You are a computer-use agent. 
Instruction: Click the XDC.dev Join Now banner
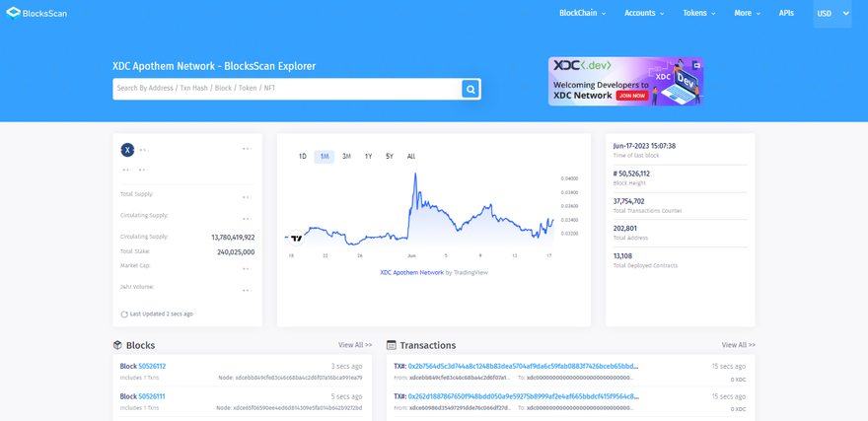click(625, 82)
